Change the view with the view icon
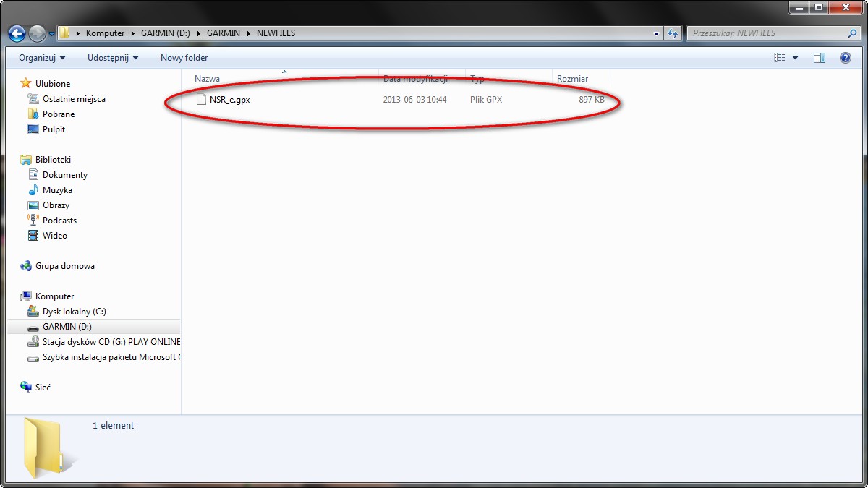The height and width of the screenshot is (488, 868). tap(779, 58)
